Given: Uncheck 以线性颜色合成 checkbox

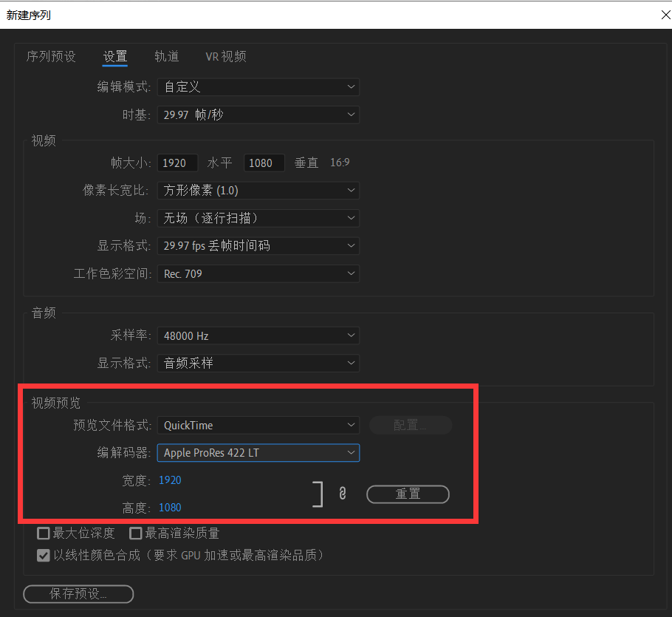Looking at the screenshot, I should [44, 556].
